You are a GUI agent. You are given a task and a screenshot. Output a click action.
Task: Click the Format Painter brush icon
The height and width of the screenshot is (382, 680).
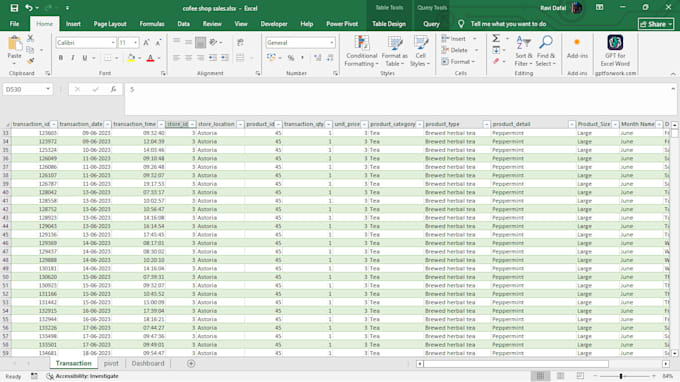[x=30, y=61]
